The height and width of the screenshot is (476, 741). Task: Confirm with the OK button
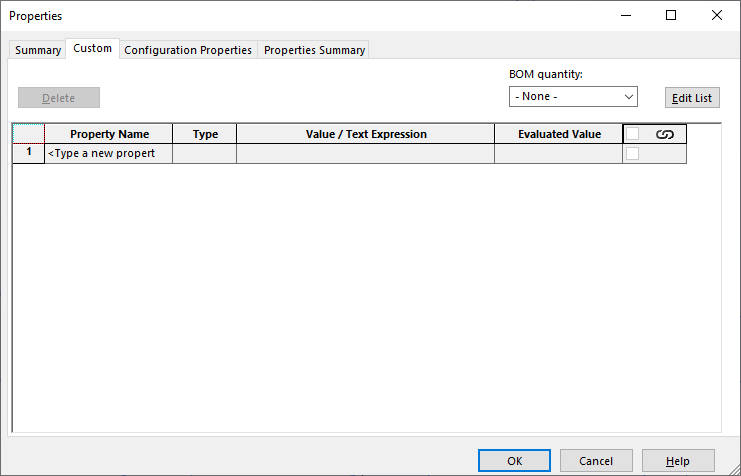click(x=514, y=461)
